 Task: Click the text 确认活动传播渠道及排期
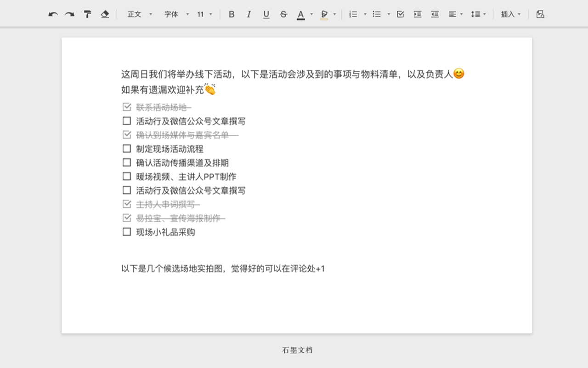(x=182, y=162)
